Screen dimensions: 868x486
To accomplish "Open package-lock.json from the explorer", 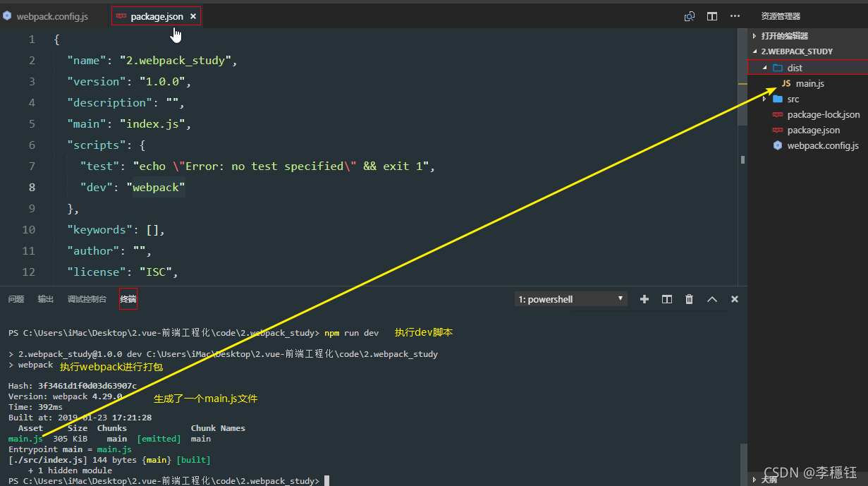I will (824, 114).
